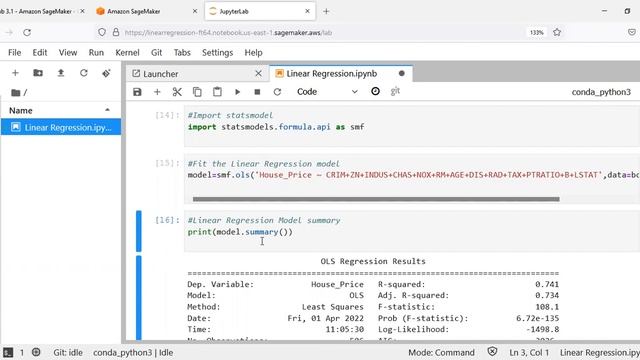Open the Git menu
Viewport: 640px width, 360px height.
click(156, 53)
